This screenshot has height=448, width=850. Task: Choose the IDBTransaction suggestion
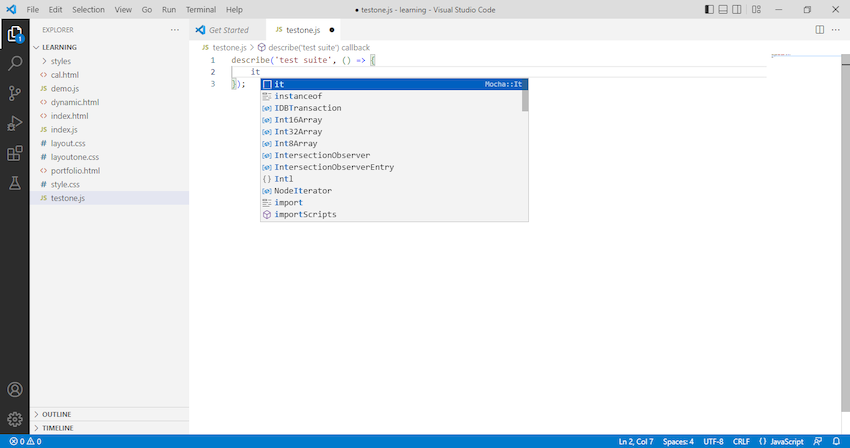391,108
